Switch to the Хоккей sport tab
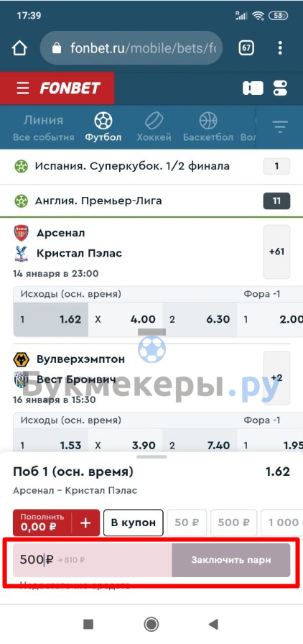 coord(154,127)
